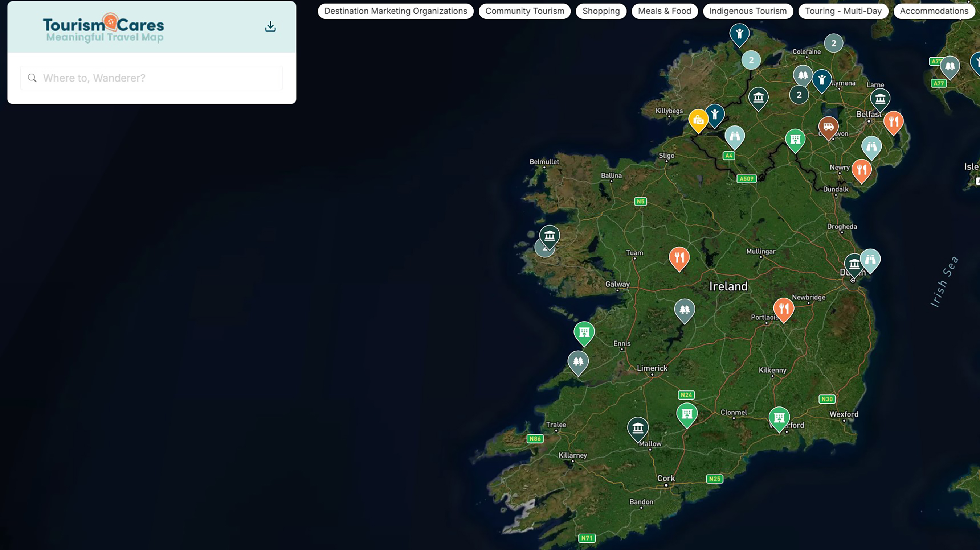Open the museum pin near Mallow

click(638, 430)
